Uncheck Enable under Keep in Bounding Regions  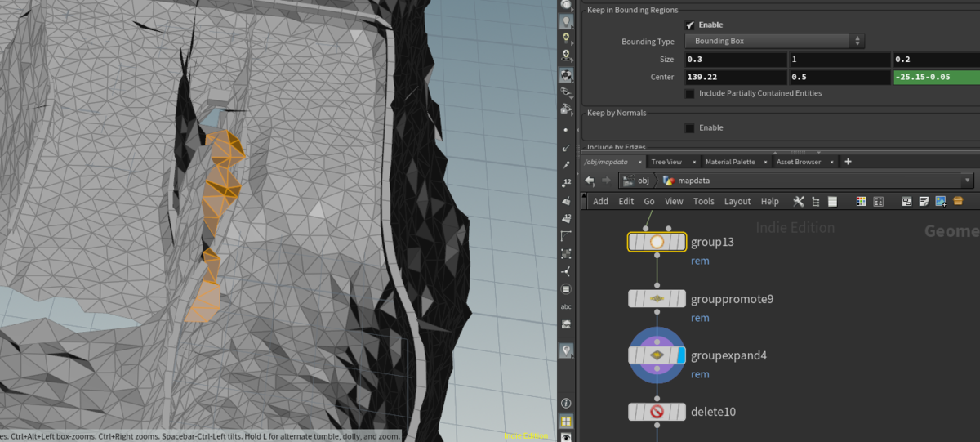tap(690, 25)
